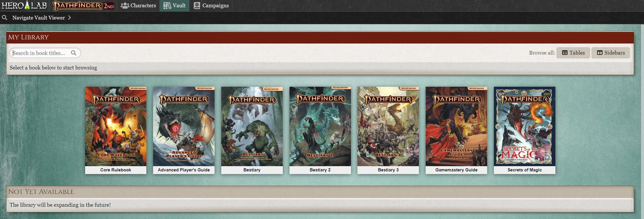Click the 'Browse all:' label
This screenshot has width=644, height=219.
542,53
